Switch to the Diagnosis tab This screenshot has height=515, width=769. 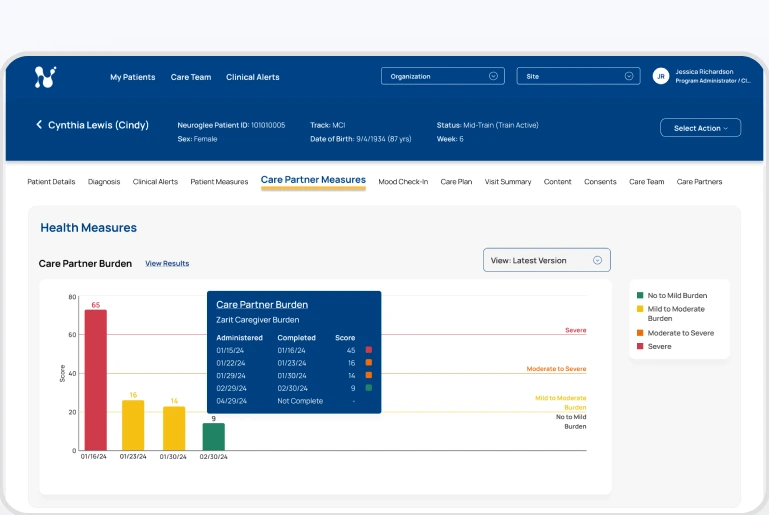click(104, 181)
